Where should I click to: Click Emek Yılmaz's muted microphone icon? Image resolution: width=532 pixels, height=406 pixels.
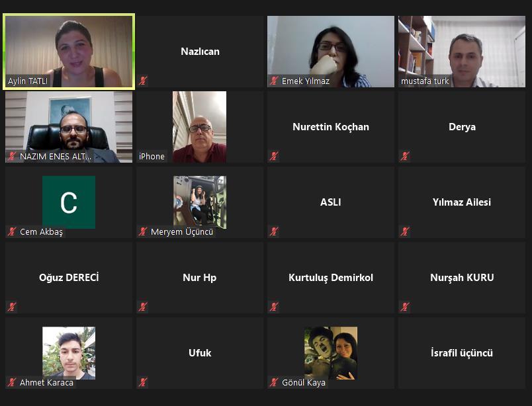(274, 81)
